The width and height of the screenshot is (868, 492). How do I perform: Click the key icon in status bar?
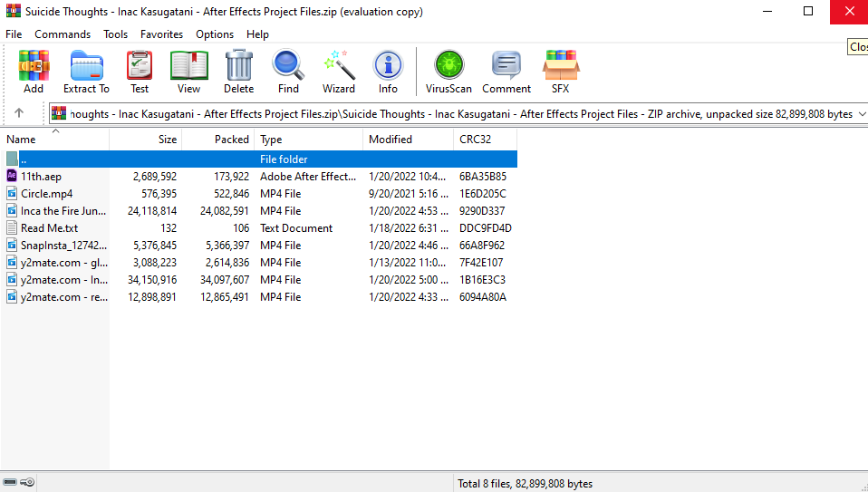pos(27,482)
